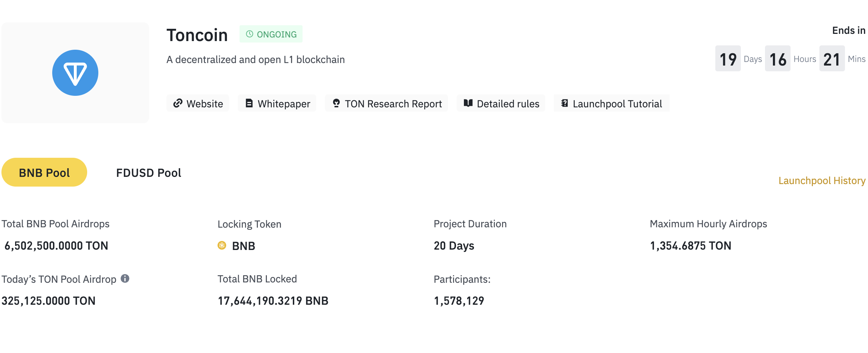Click the 'Ends in' label
Image resolution: width=868 pixels, height=353 pixels.
coord(849,30)
